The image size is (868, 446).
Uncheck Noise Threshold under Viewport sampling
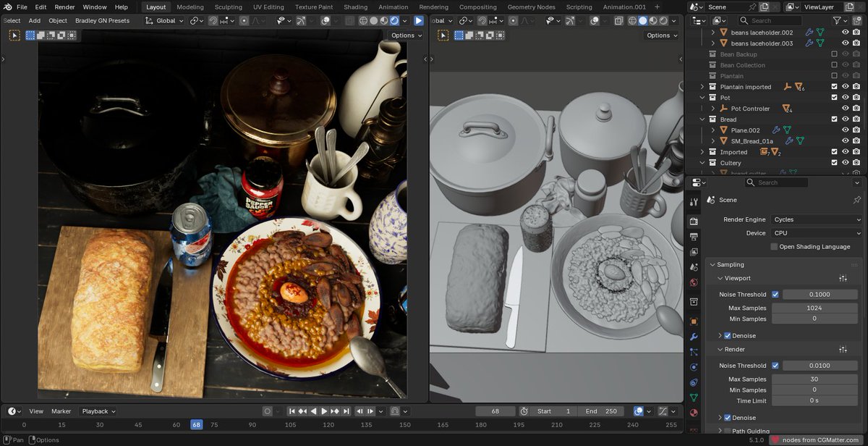775,294
